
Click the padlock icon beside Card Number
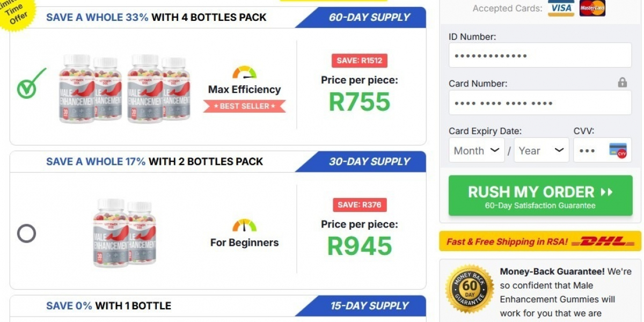(x=622, y=83)
